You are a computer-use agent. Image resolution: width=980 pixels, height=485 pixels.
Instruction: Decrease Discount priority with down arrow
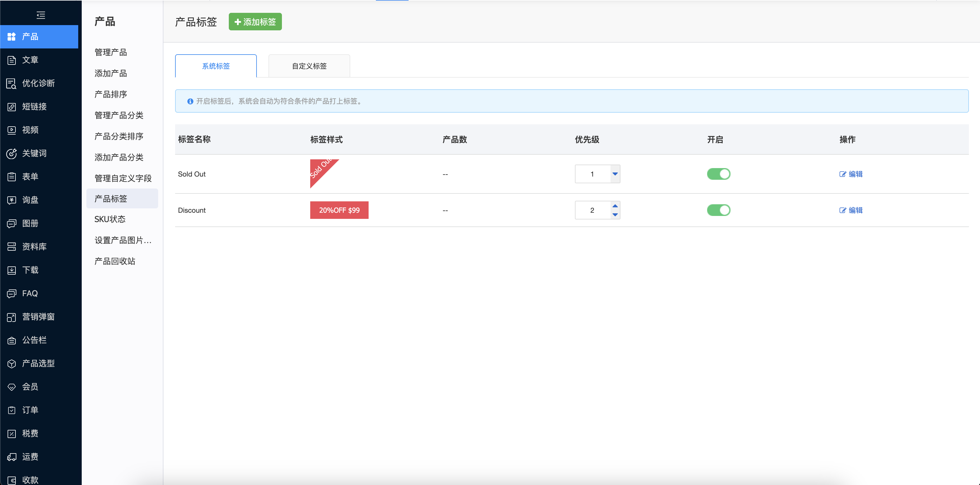(615, 215)
